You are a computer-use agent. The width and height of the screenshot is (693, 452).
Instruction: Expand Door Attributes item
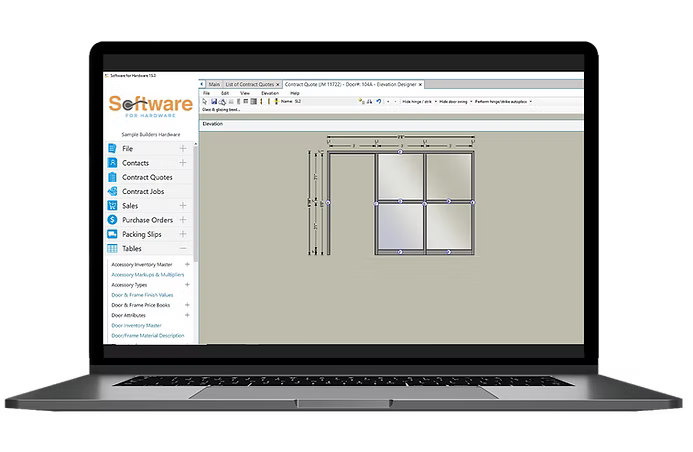click(x=187, y=315)
